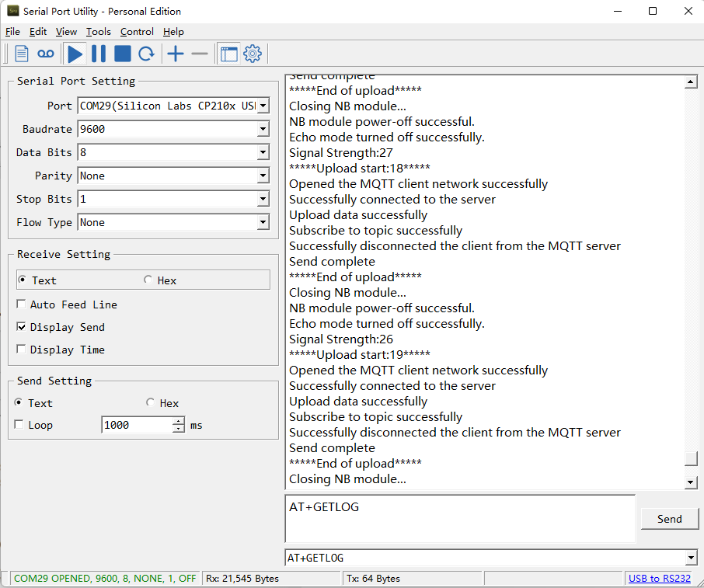This screenshot has height=588, width=704.
Task: Expand the Port dropdown COM29
Action: pyautogui.click(x=263, y=106)
